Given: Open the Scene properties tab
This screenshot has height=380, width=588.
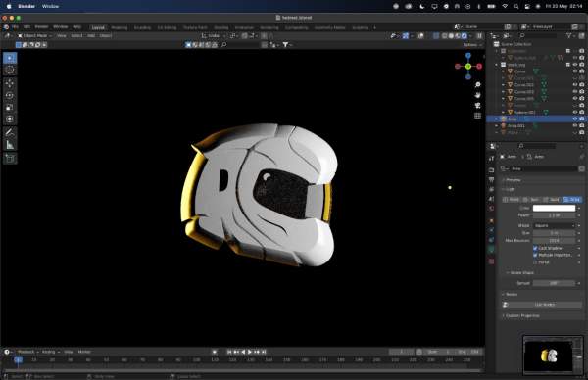Looking at the screenshot, I should point(492,199).
